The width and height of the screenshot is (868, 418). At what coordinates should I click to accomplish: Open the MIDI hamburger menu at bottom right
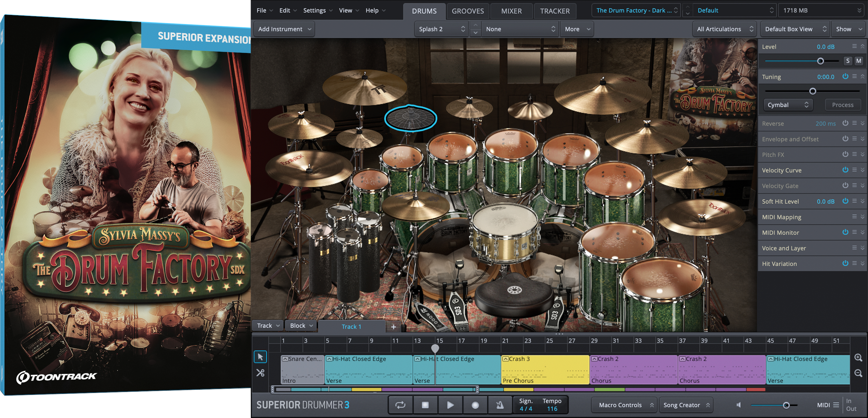pos(837,405)
